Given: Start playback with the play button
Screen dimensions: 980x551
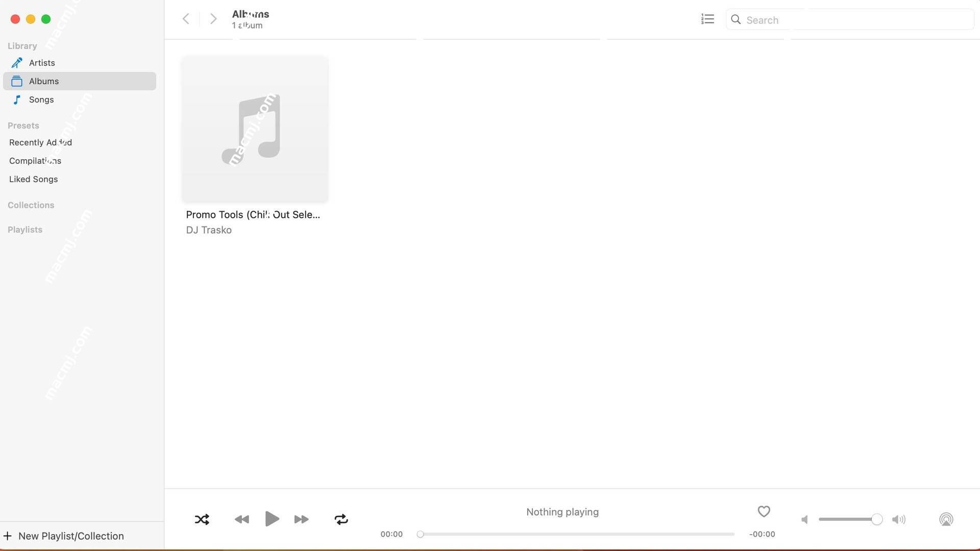Looking at the screenshot, I should tap(272, 519).
